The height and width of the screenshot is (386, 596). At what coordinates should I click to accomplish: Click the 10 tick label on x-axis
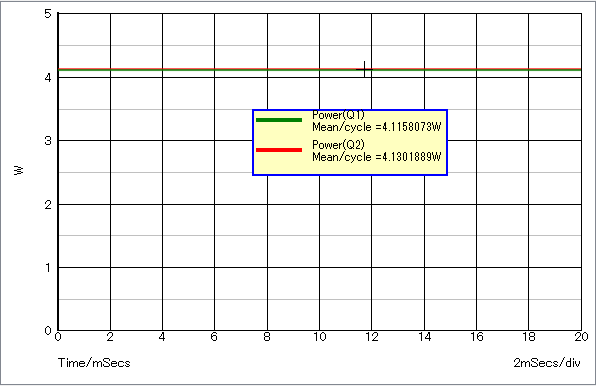[320, 337]
